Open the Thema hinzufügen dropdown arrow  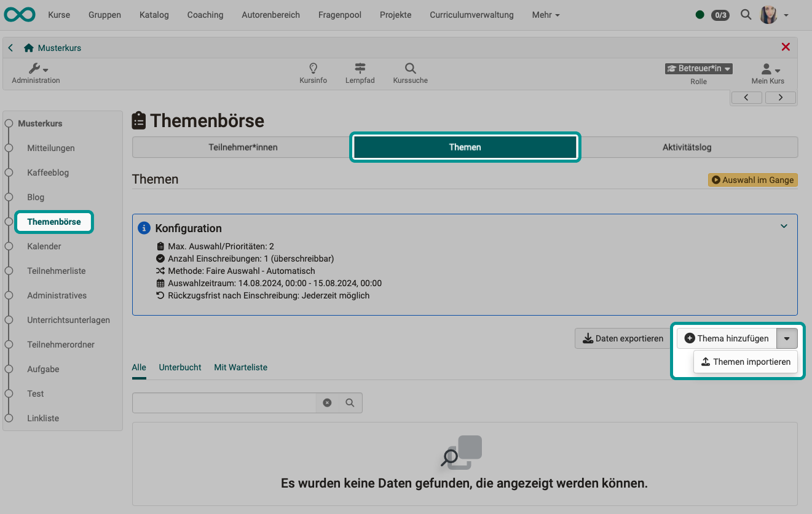pos(787,338)
